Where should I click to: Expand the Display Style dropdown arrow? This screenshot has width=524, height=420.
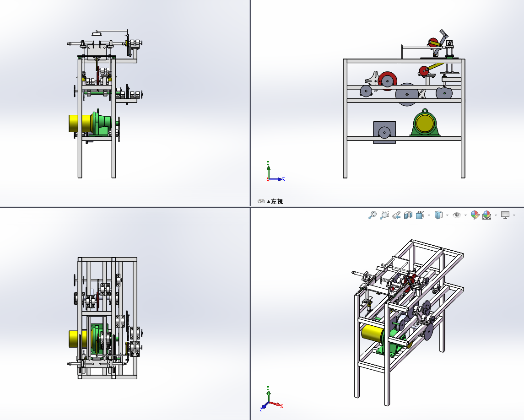447,215
